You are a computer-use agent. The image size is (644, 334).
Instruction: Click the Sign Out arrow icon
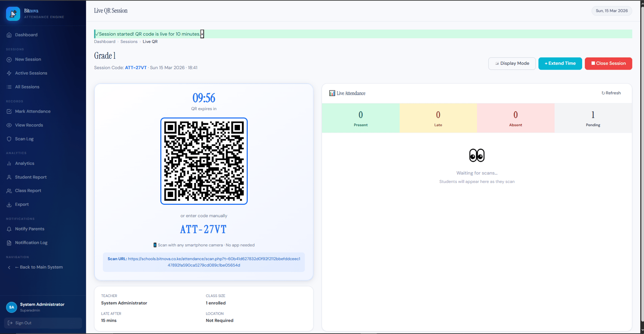tap(10, 323)
